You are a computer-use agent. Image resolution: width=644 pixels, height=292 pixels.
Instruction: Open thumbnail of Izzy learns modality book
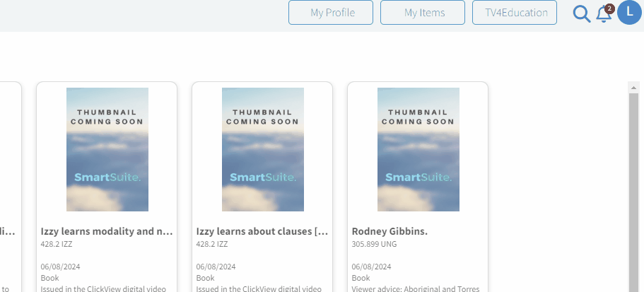pos(107,149)
